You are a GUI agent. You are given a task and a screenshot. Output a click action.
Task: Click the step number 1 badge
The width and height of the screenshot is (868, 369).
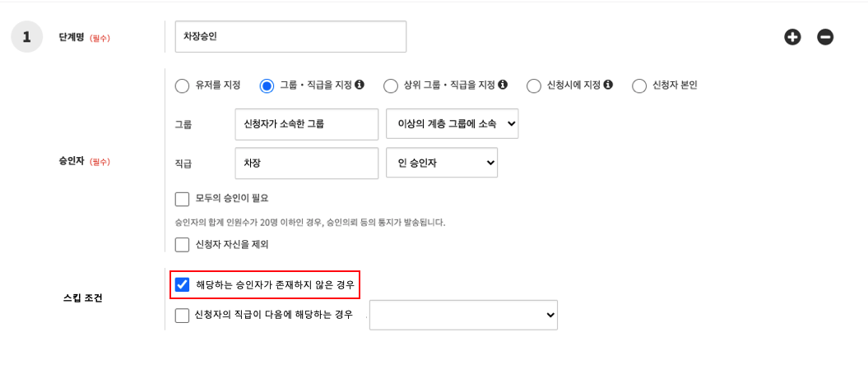coord(27,37)
